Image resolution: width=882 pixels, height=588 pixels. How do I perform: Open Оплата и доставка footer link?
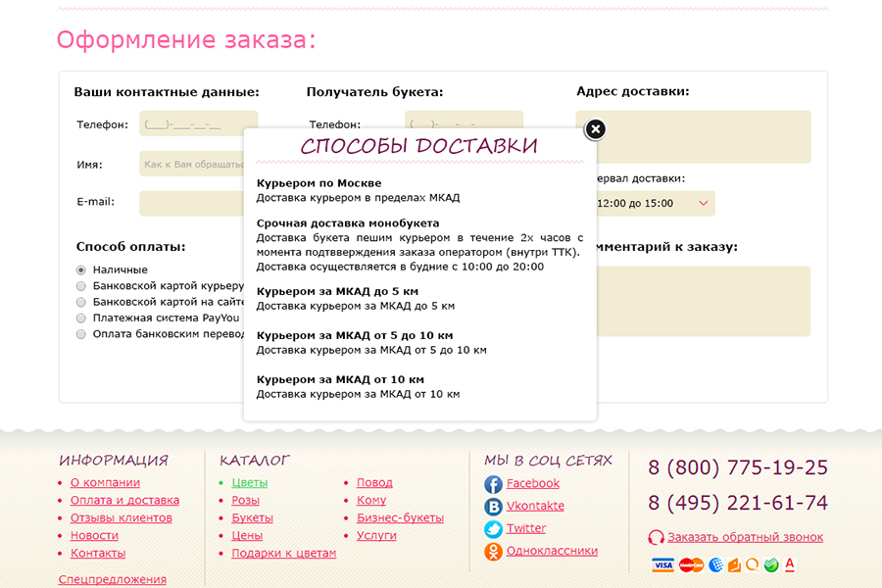pyautogui.click(x=124, y=500)
